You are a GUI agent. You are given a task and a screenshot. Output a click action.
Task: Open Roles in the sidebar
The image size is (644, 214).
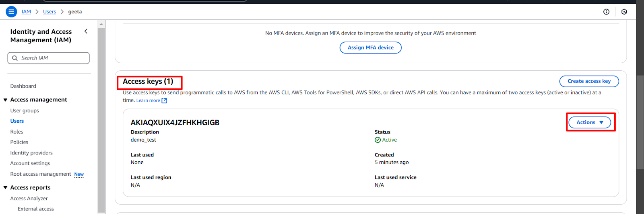pyautogui.click(x=17, y=132)
